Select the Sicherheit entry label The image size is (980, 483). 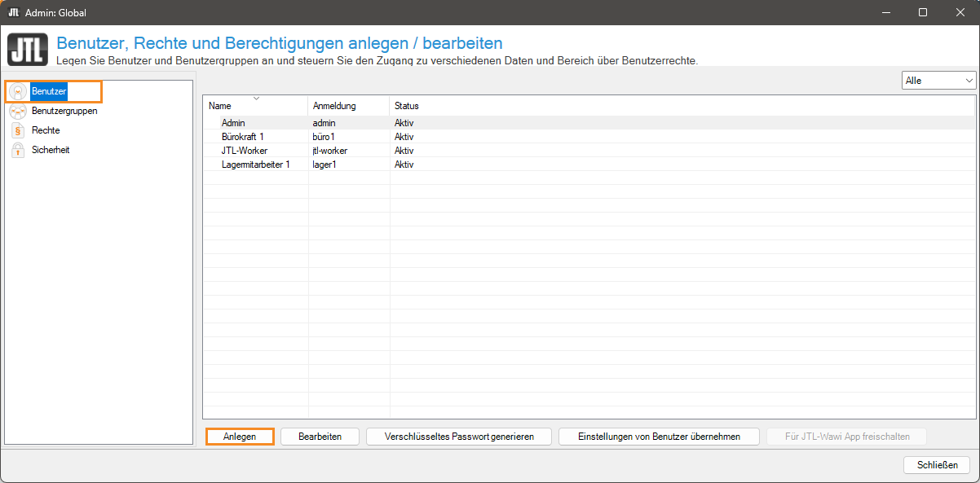point(51,150)
